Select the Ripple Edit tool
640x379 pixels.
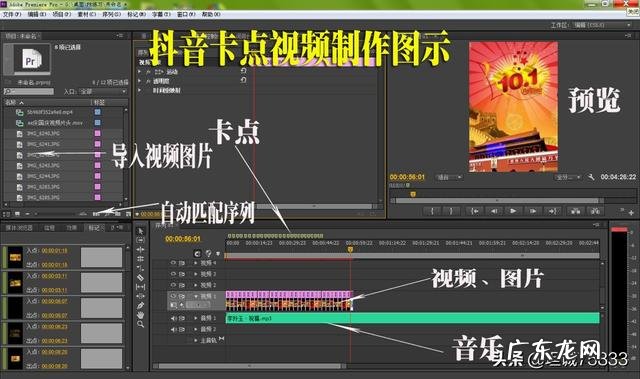[140, 249]
